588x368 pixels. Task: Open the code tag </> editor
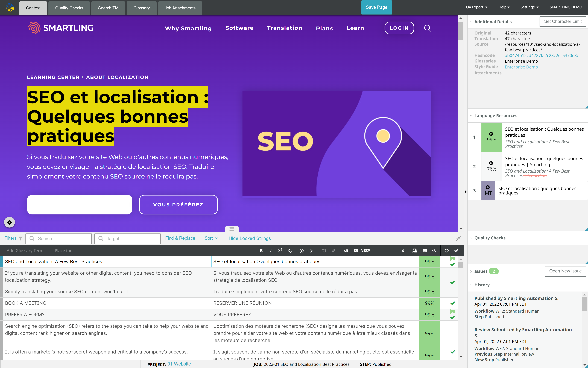point(434,251)
